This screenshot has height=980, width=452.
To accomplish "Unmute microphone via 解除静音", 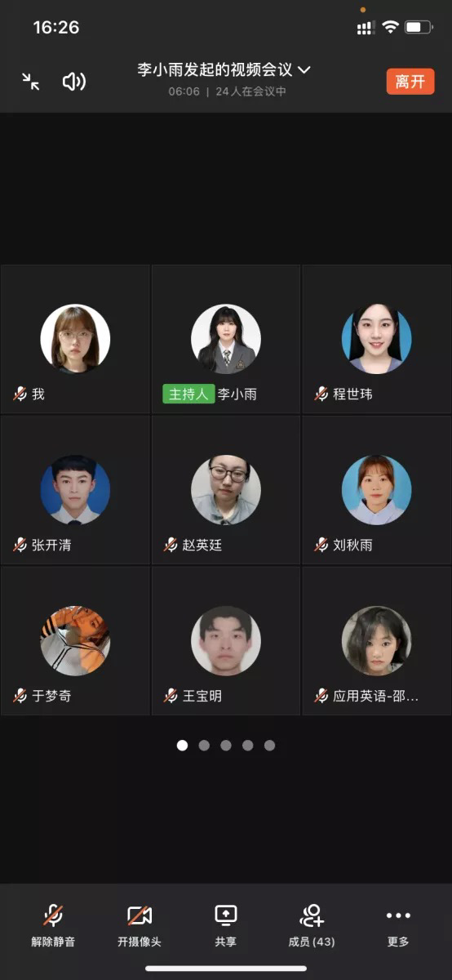I will (x=53, y=925).
